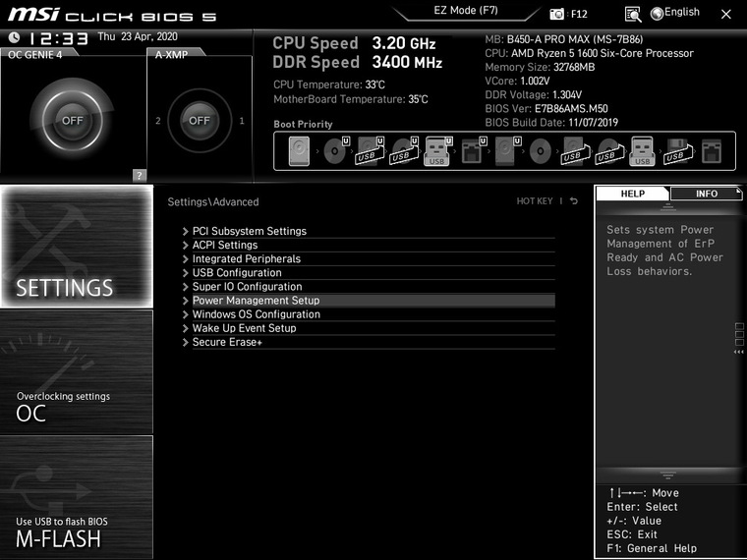Click the Settings\Advanced breadcrumb
The image size is (747, 560).
pos(213,202)
